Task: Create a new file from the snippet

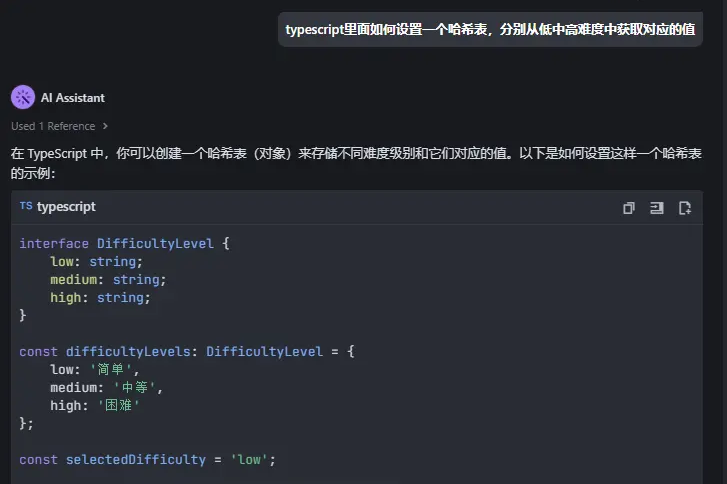Action: 685,208
